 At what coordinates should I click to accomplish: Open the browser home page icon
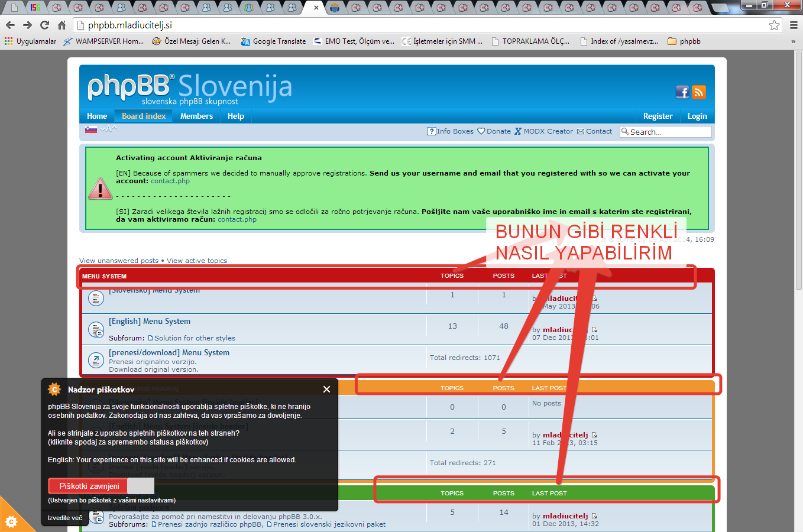(61, 25)
